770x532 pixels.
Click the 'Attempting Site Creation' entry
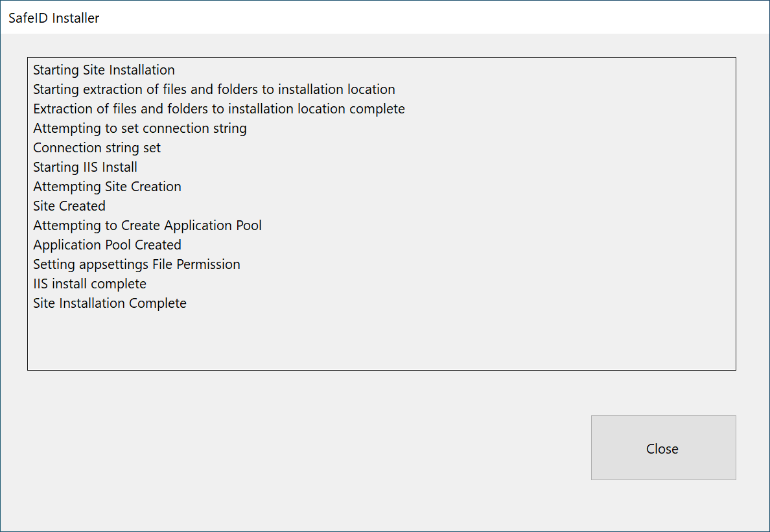click(107, 187)
